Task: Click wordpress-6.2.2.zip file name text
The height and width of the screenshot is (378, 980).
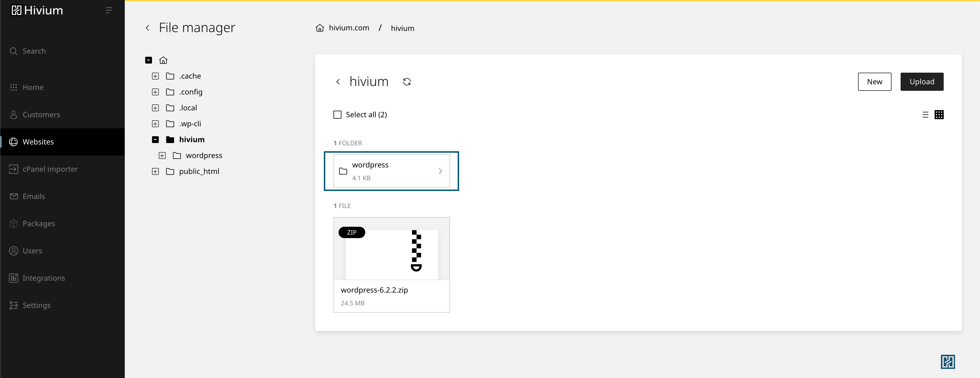Action: pyautogui.click(x=374, y=290)
